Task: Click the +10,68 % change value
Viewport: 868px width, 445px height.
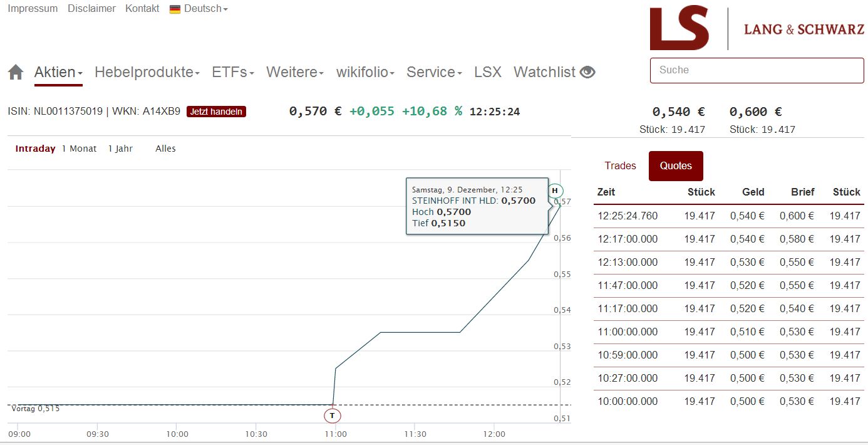Action: point(432,112)
